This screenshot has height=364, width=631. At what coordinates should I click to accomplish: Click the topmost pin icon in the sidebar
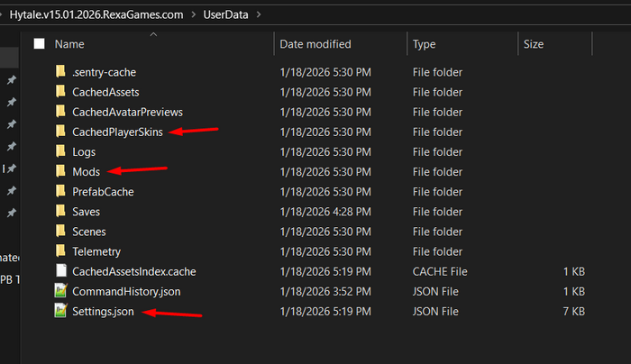click(11, 80)
